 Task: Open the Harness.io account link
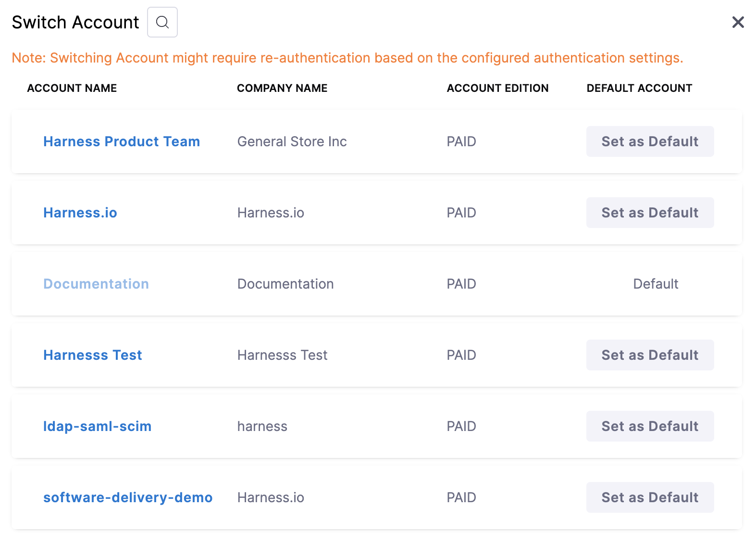tap(80, 213)
